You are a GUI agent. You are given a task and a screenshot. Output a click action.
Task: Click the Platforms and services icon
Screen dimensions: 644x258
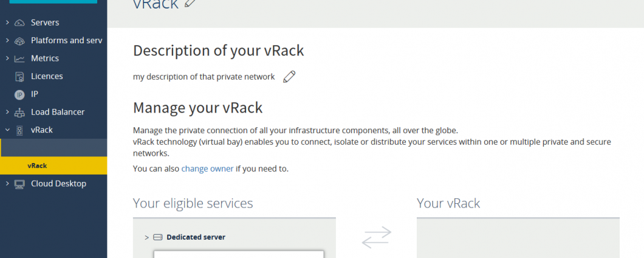19,41
